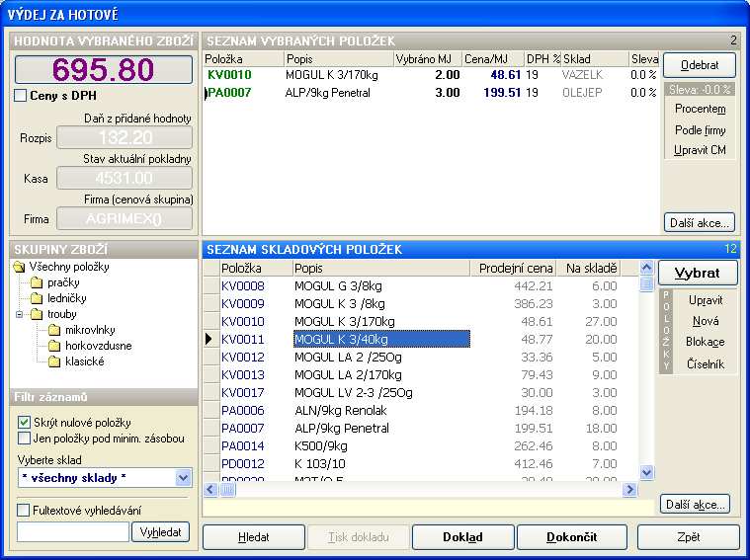Click Sklad column header
Image resolution: width=750 pixels, height=560 pixels.
(x=595, y=59)
